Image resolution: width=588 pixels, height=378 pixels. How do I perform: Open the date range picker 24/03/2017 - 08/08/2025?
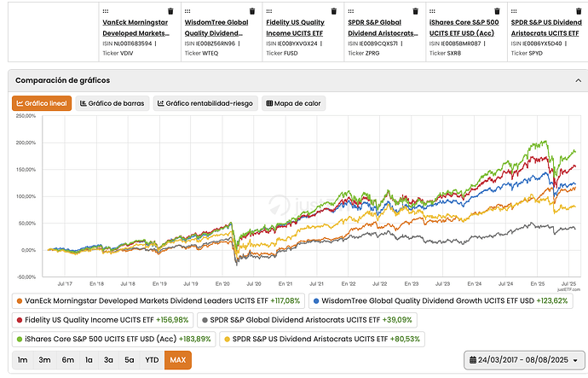pos(524,360)
